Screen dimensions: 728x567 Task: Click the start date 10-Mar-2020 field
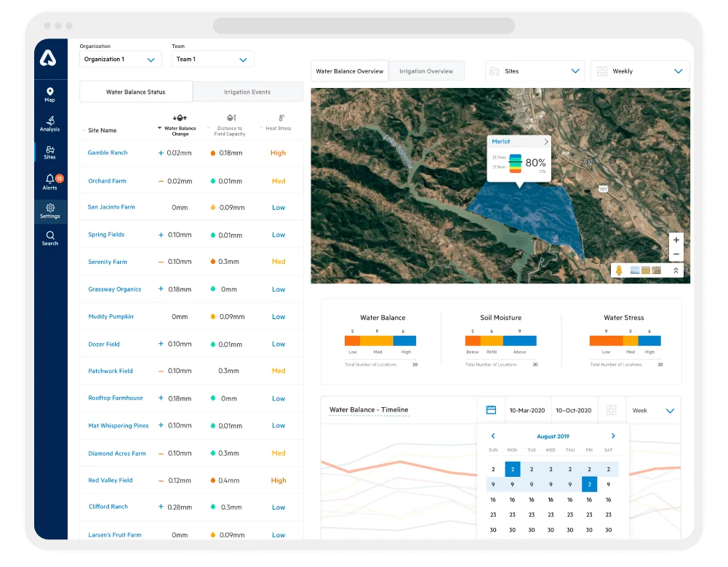pyautogui.click(x=527, y=411)
